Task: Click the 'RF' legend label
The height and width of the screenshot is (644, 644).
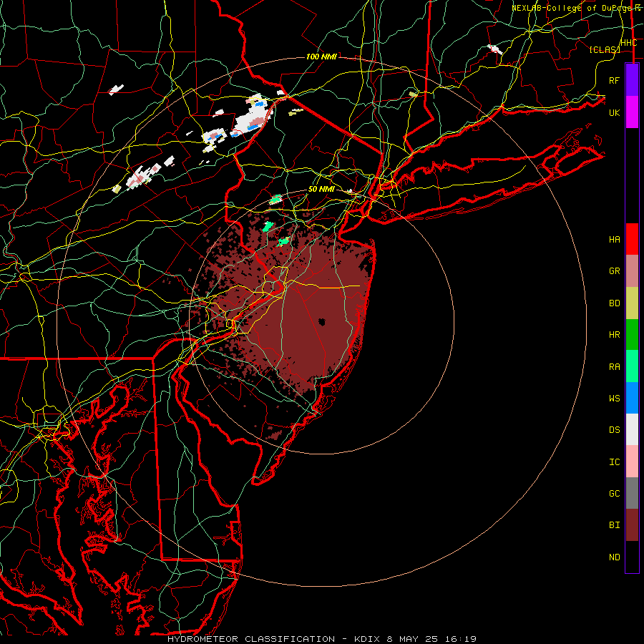Action: 614,80
